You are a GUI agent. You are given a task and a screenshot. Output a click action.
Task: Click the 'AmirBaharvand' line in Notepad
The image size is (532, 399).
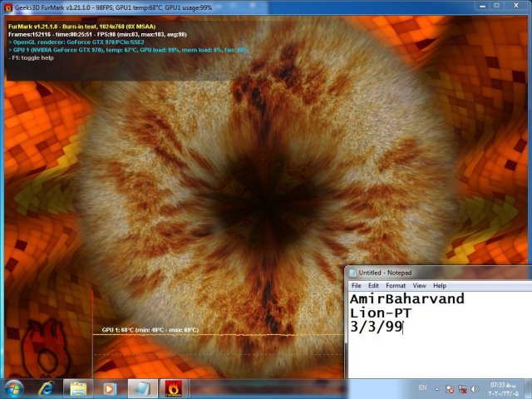click(406, 299)
